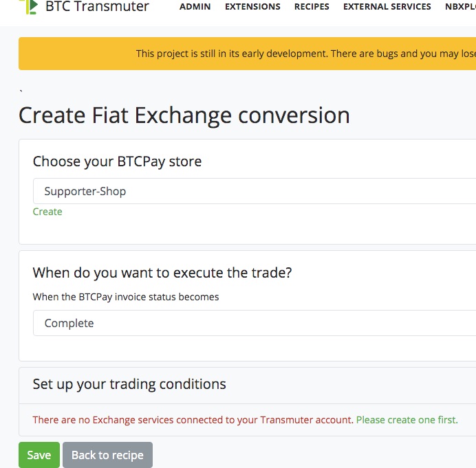Click the early development warning banner
The image size is (476, 468).
pos(247,54)
